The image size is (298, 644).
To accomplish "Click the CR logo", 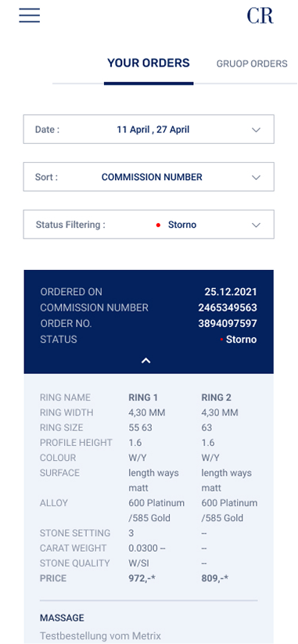I will tap(260, 16).
